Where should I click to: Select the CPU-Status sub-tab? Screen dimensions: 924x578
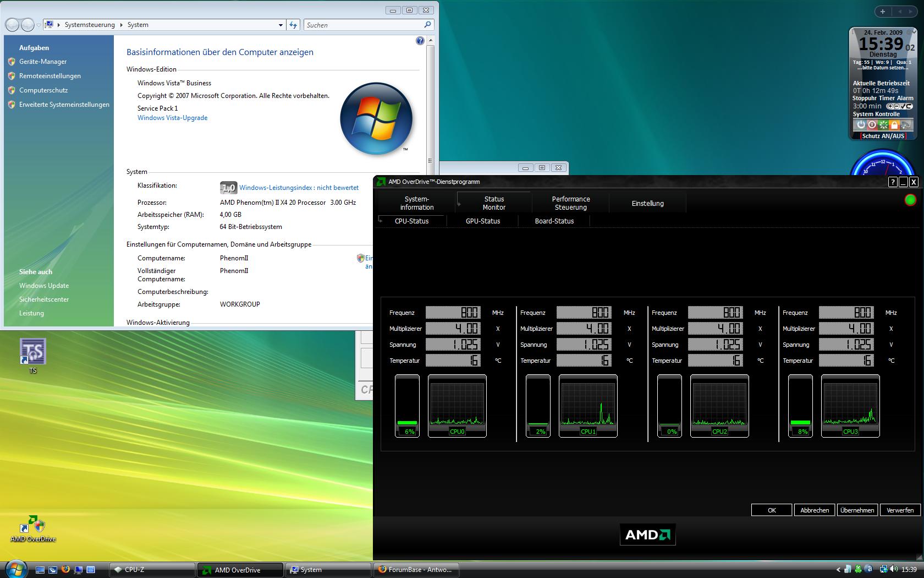click(x=412, y=221)
